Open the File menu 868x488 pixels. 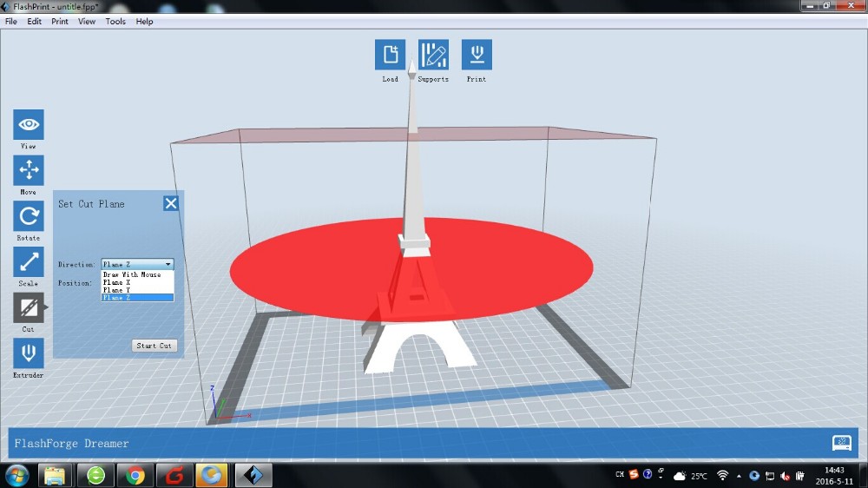[11, 22]
